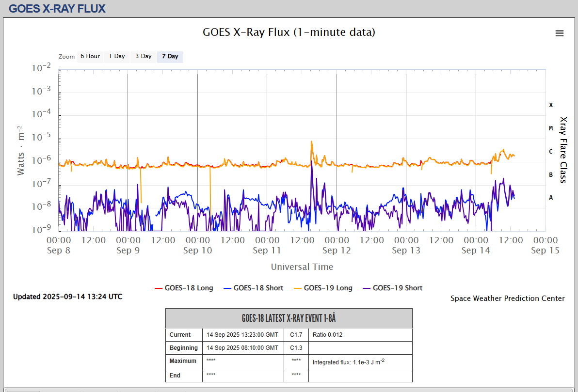Click the Beginning row C1.3 value
The height and width of the screenshot is (392, 578).
[x=296, y=348]
